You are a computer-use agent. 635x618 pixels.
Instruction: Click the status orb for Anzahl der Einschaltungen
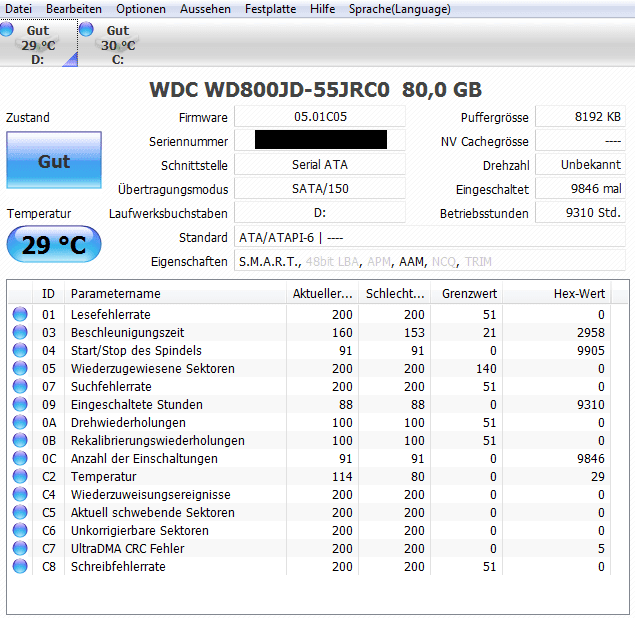pos(20,458)
